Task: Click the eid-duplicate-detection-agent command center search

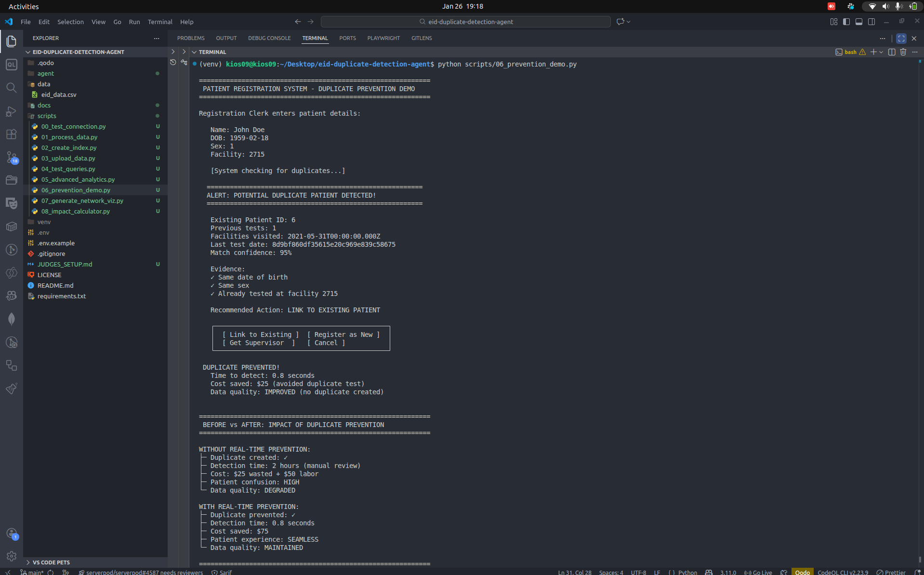Action: [466, 22]
